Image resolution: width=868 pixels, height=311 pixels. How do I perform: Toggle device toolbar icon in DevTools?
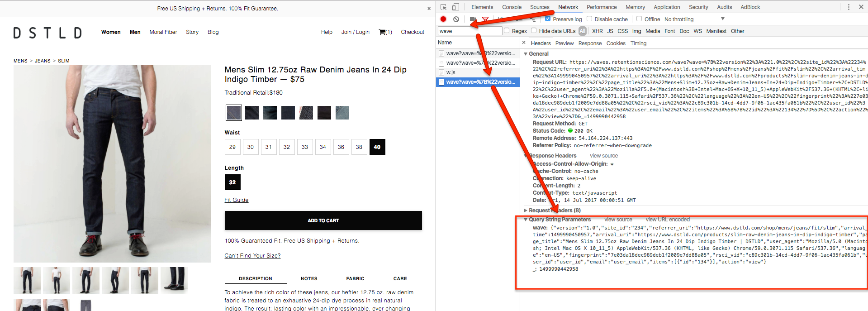(x=455, y=7)
